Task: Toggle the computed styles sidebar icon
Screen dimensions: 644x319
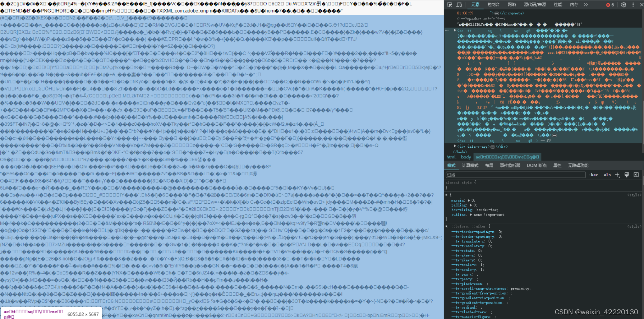Action: (636, 175)
